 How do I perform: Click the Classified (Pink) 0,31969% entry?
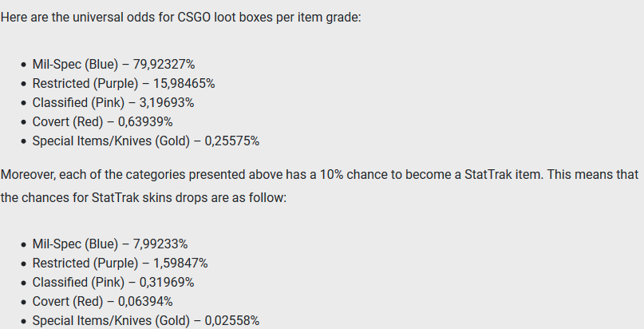coord(113,283)
